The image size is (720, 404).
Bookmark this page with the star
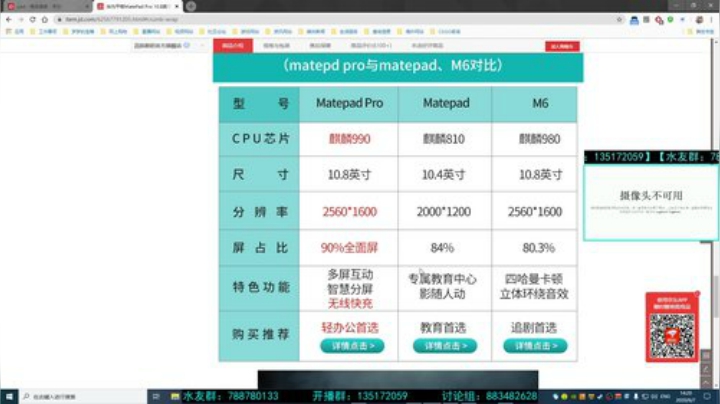pos(619,19)
